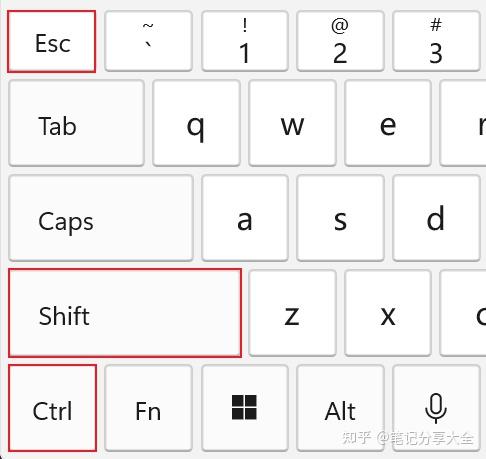This screenshot has height=459, width=486.
Task: Tap the Esc key
Action: tap(52, 41)
